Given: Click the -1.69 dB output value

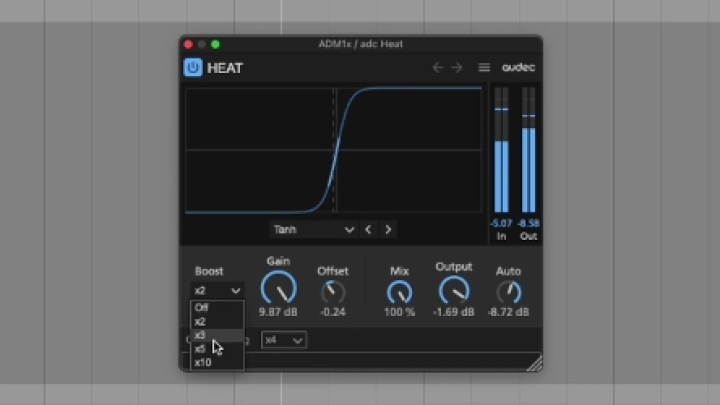Looking at the screenshot, I should coord(454,312).
